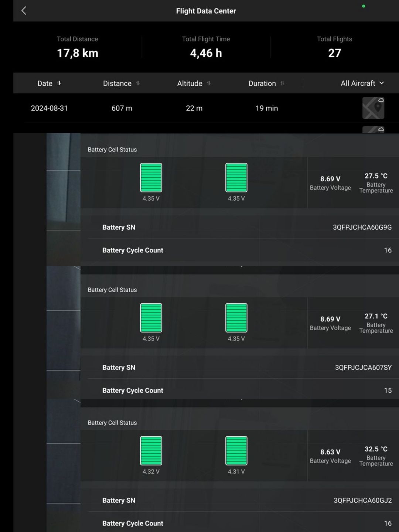
Task: Click the 4.32 V cell voltage label
Action: tap(151, 472)
